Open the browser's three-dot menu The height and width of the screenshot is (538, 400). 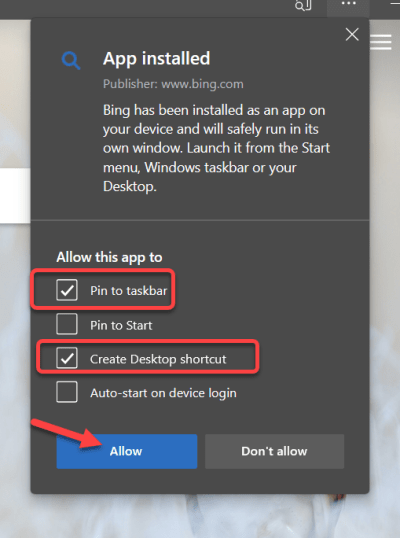pos(348,4)
